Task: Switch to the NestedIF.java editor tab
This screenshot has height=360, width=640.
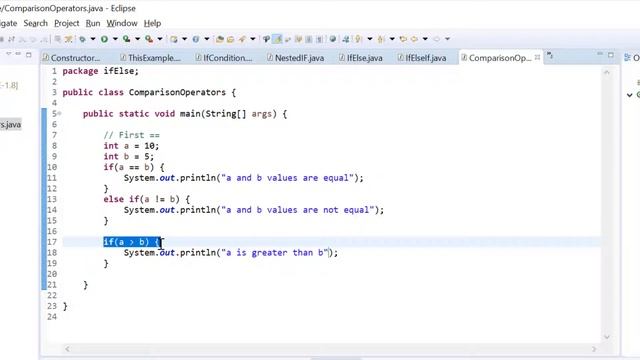Action: [296, 58]
